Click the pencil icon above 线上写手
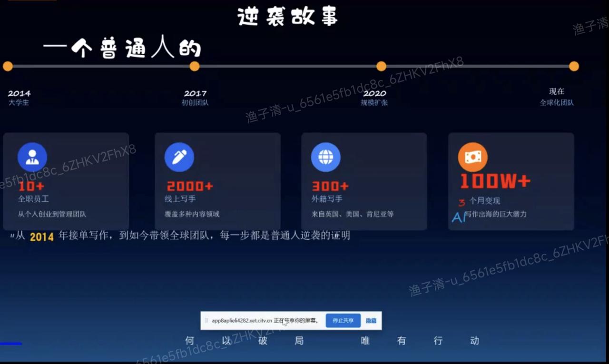Screen dimensions: 609x364 [x=179, y=157]
